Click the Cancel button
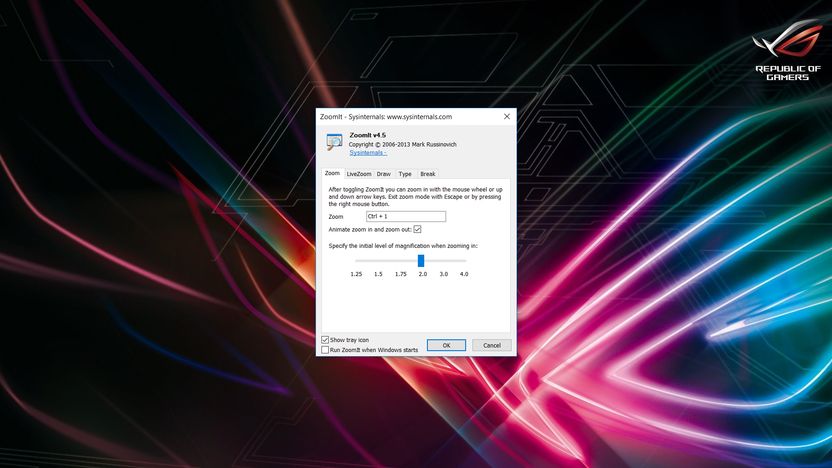This screenshot has height=468, width=832. click(x=492, y=345)
